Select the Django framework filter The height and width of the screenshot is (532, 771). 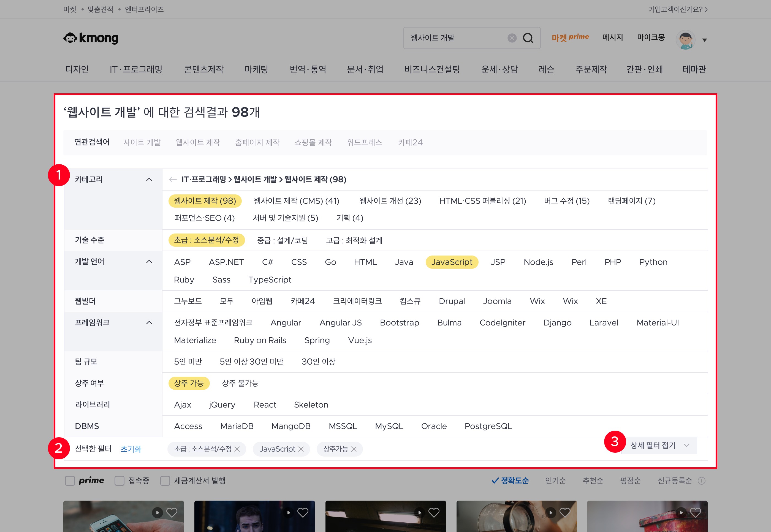click(557, 323)
